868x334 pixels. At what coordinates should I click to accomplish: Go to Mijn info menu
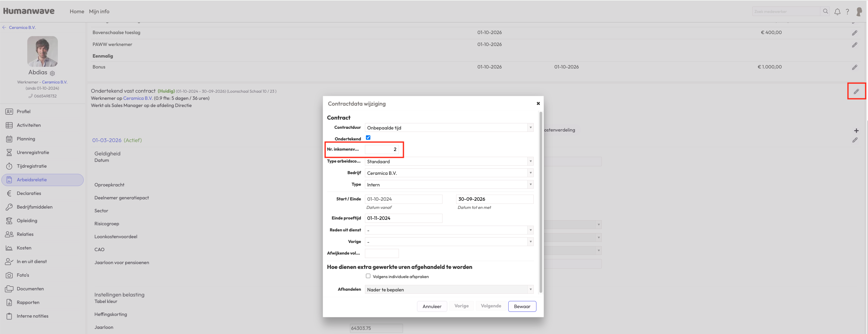99,12
